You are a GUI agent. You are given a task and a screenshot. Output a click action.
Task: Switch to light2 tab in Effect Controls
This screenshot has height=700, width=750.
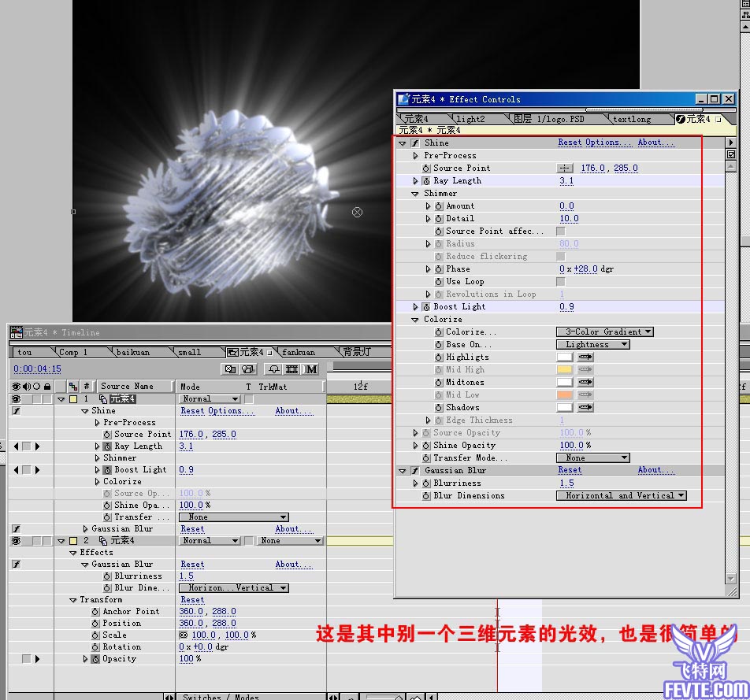[x=470, y=119]
